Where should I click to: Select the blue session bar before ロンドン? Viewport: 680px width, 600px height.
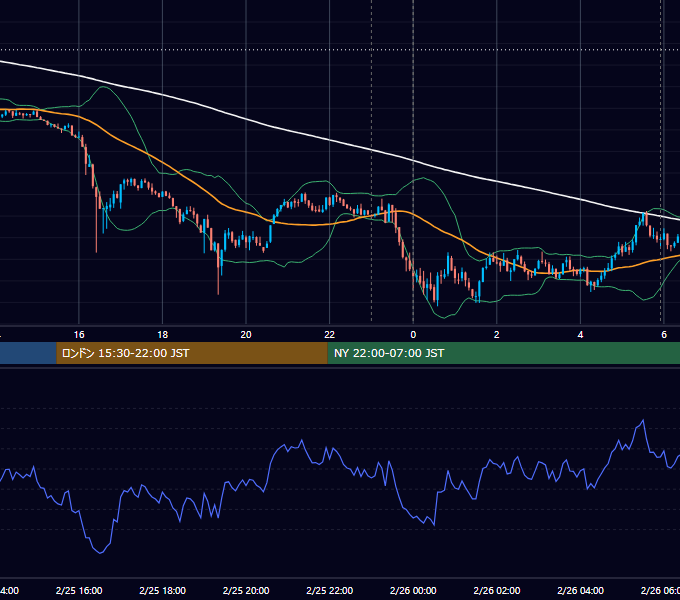coord(28,353)
